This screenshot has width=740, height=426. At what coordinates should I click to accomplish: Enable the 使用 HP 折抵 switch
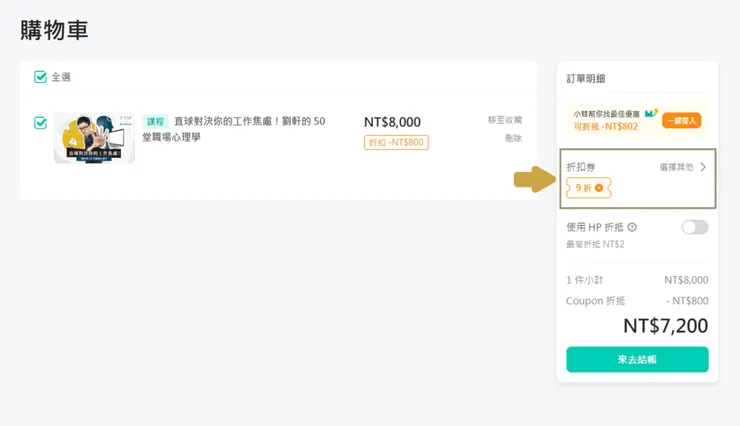coord(694,227)
